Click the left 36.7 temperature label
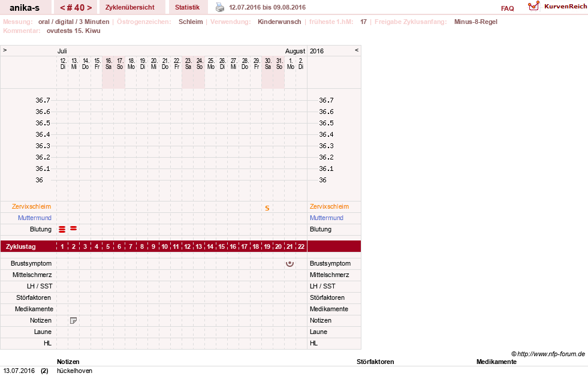Viewport: 588px width, 385px height. [43, 100]
